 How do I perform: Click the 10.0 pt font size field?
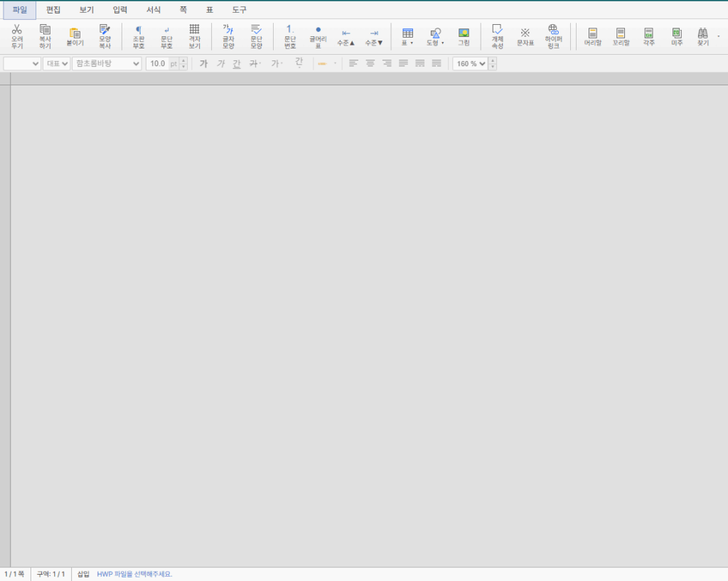point(157,63)
